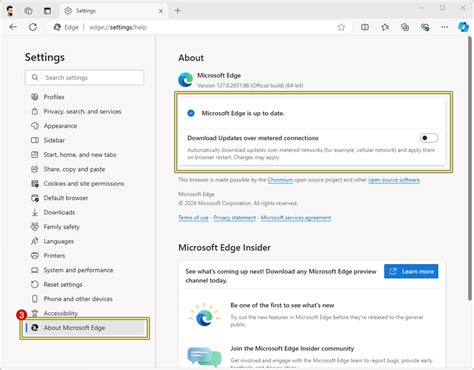Open the split screen icon
Image resolution: width=474 pixels, height=370 pixels.
365,27
